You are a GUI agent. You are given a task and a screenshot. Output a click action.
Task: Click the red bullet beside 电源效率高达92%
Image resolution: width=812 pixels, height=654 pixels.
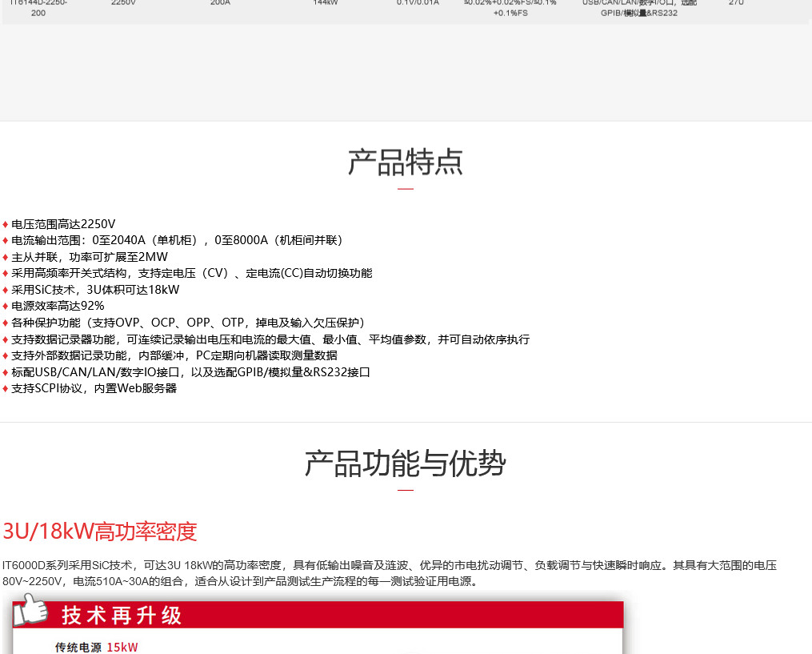click(x=6, y=307)
